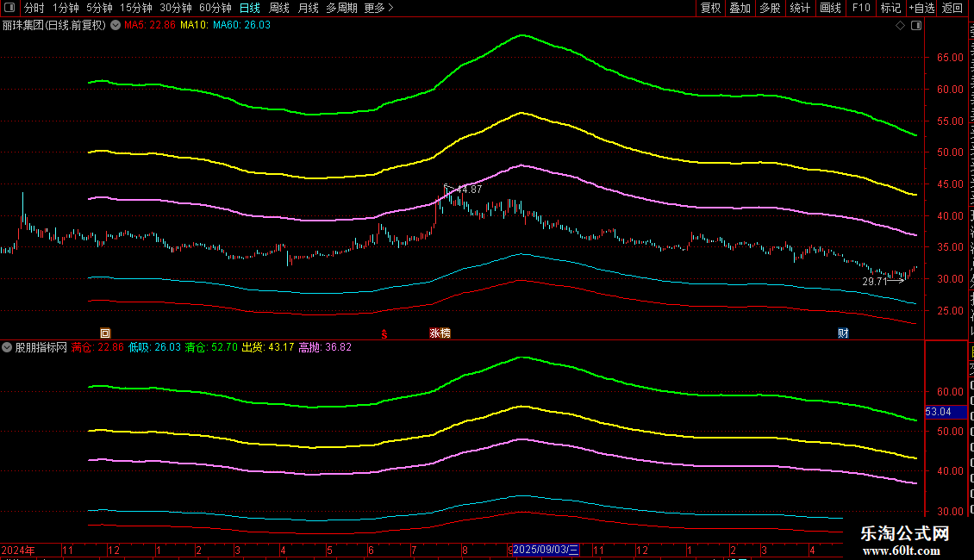Click the 财 financial report marker
This screenshot has width=974, height=560.
(x=843, y=333)
